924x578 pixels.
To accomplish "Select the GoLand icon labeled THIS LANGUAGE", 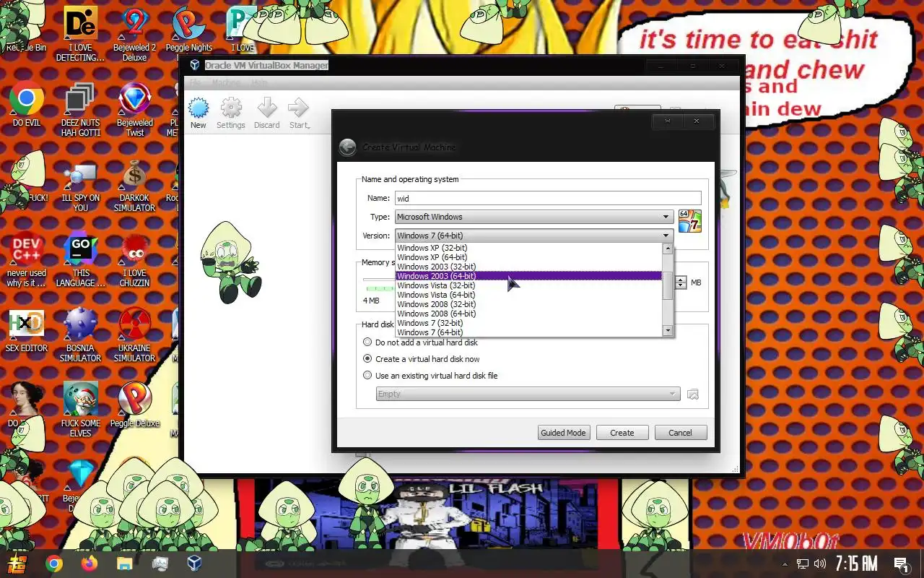I will coord(81,251).
